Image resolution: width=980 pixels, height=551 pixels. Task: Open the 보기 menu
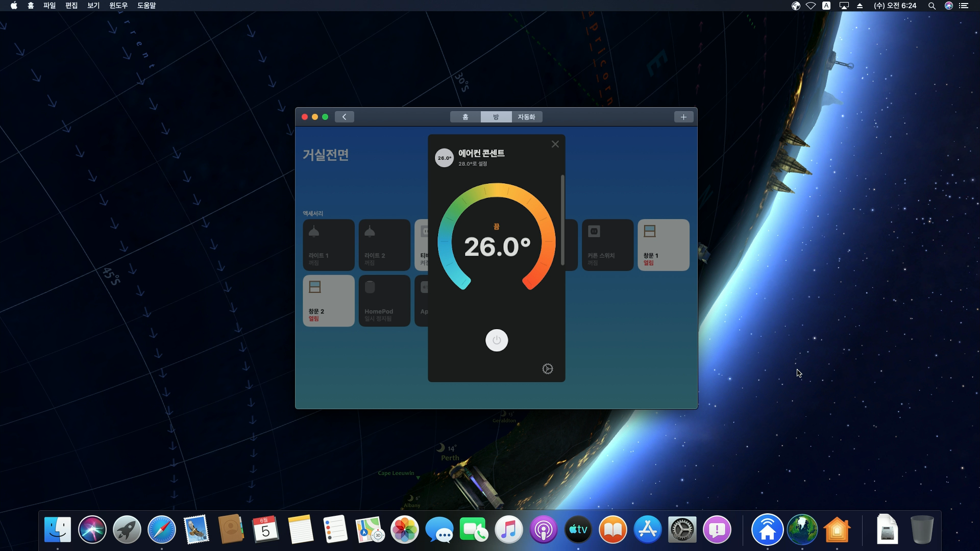pyautogui.click(x=93, y=6)
